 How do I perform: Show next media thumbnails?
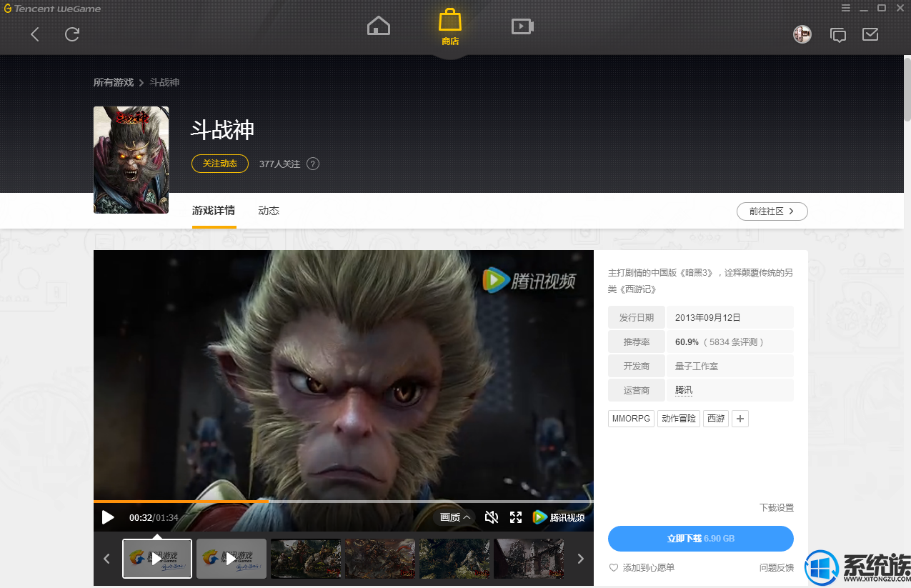click(581, 559)
